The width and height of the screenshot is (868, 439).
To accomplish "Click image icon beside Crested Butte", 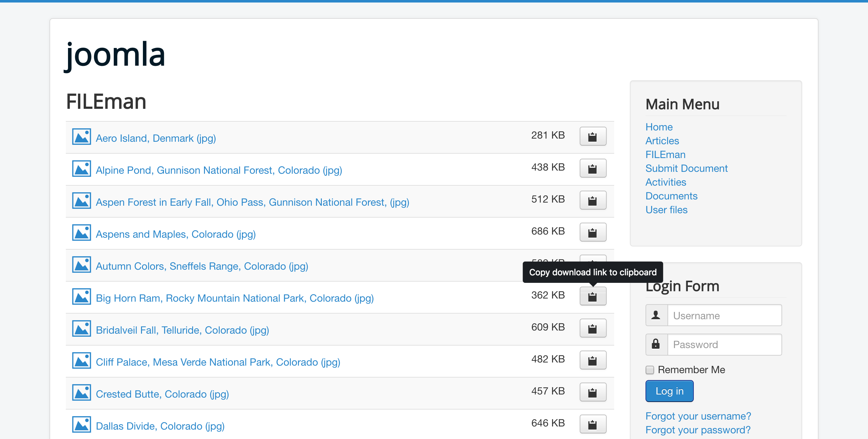I will [x=81, y=393].
